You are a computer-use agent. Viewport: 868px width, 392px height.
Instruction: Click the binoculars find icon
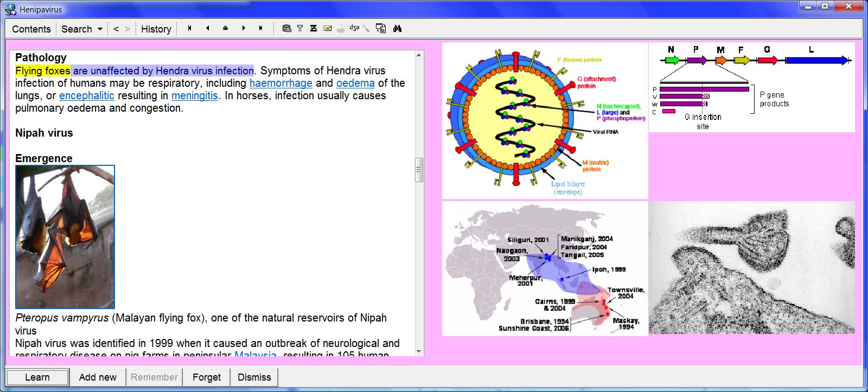click(397, 28)
